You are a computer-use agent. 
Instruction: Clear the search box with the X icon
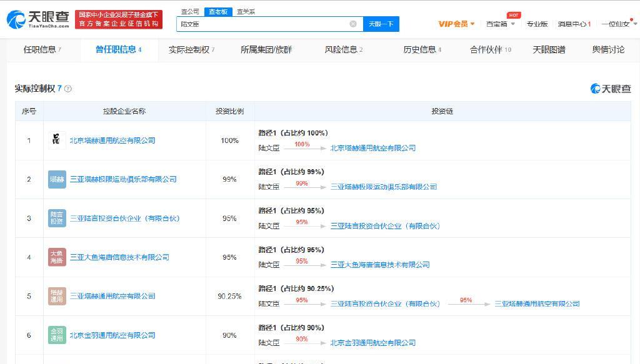[x=353, y=24]
